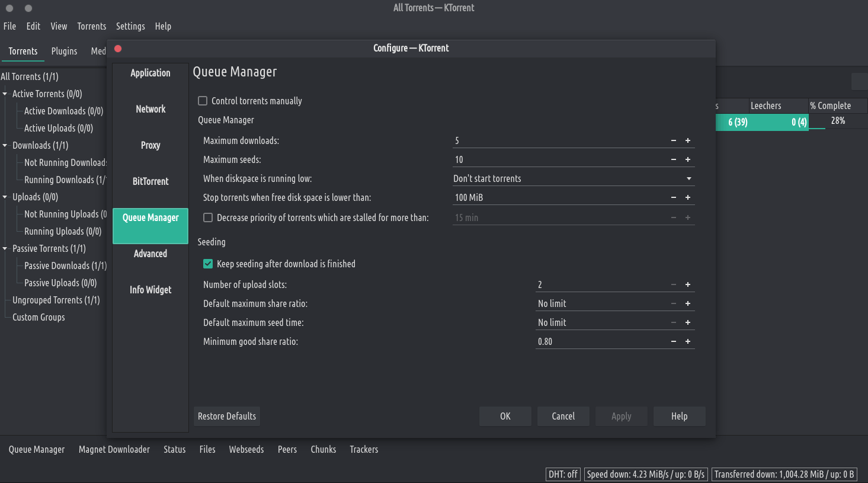Collapse Downloads tree node
This screenshot has height=483, width=868.
[5, 145]
